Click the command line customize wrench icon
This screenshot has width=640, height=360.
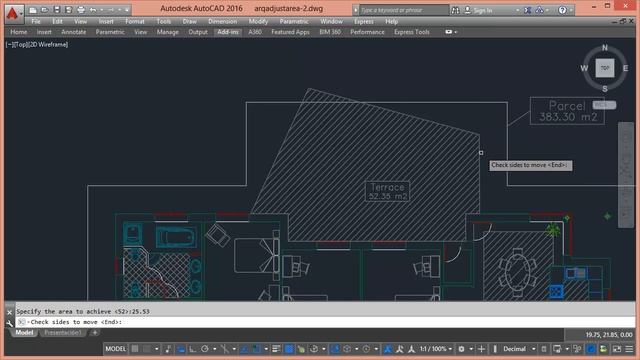pos(9,324)
